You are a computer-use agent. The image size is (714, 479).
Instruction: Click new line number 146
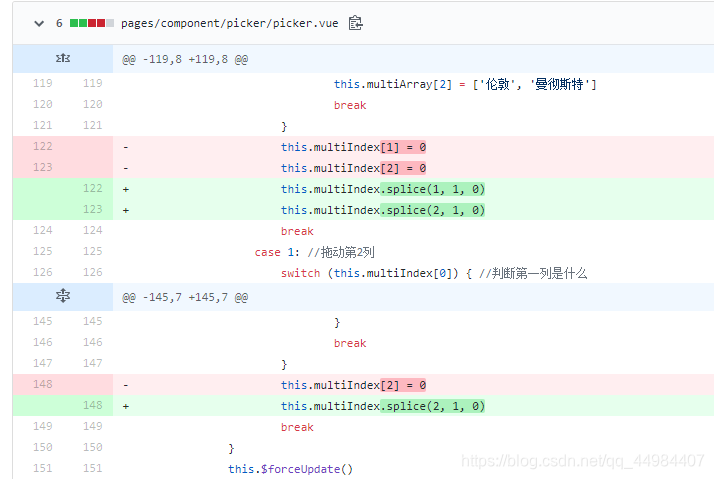tap(93, 342)
